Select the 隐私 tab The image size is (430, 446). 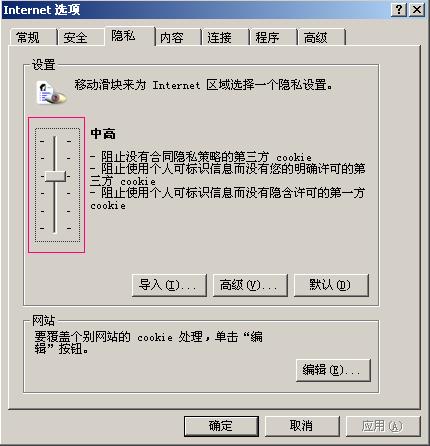click(x=129, y=36)
